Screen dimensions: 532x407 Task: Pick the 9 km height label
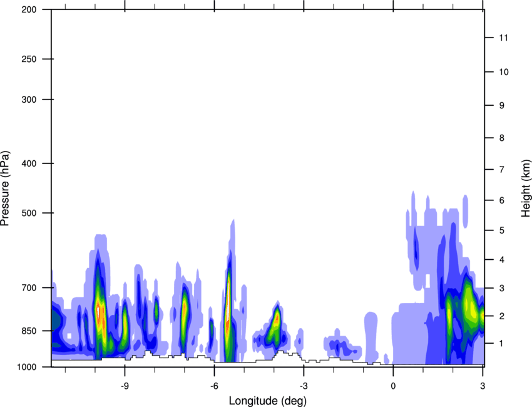pyautogui.click(x=502, y=106)
